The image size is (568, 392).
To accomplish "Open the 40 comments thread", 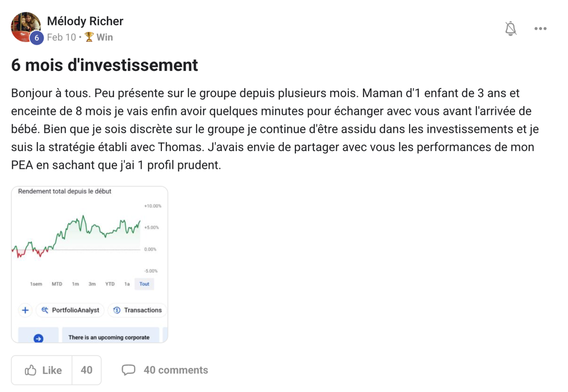I will (176, 369).
